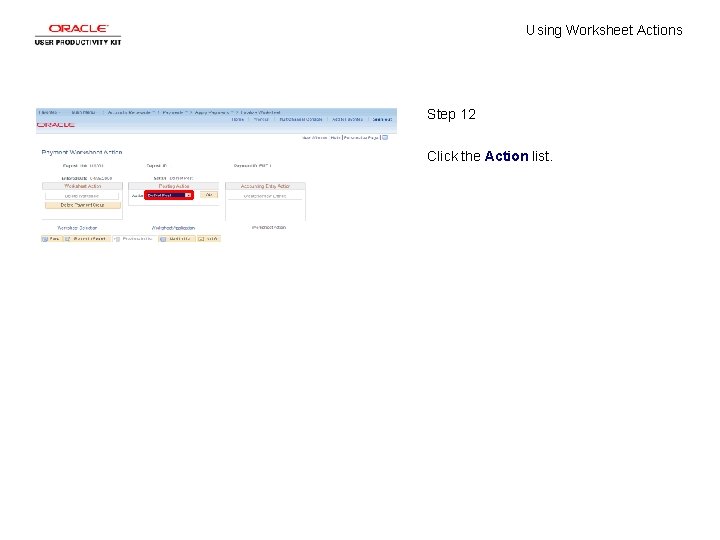The image size is (720, 540).
Task: Click the Worksheet Selection link
Action: point(77,228)
